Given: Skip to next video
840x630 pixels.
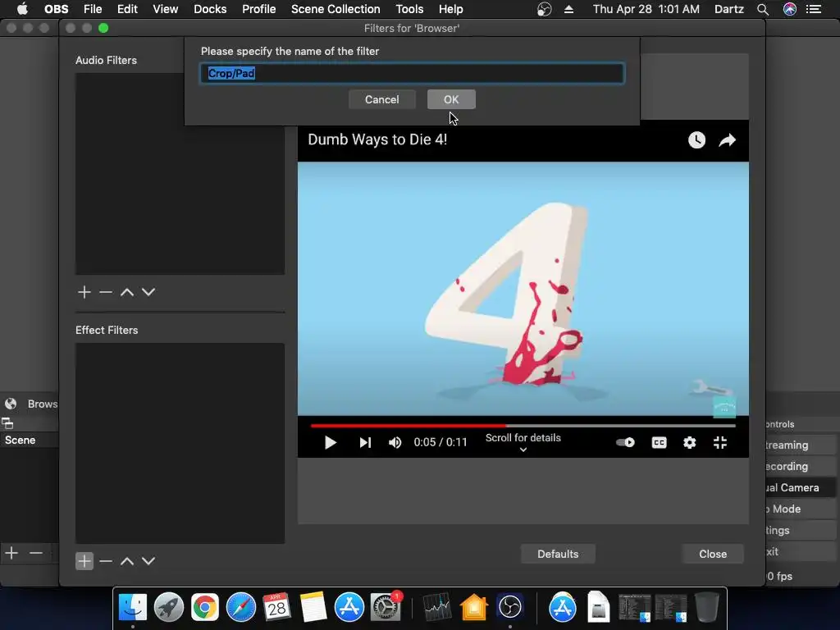Looking at the screenshot, I should click(365, 442).
